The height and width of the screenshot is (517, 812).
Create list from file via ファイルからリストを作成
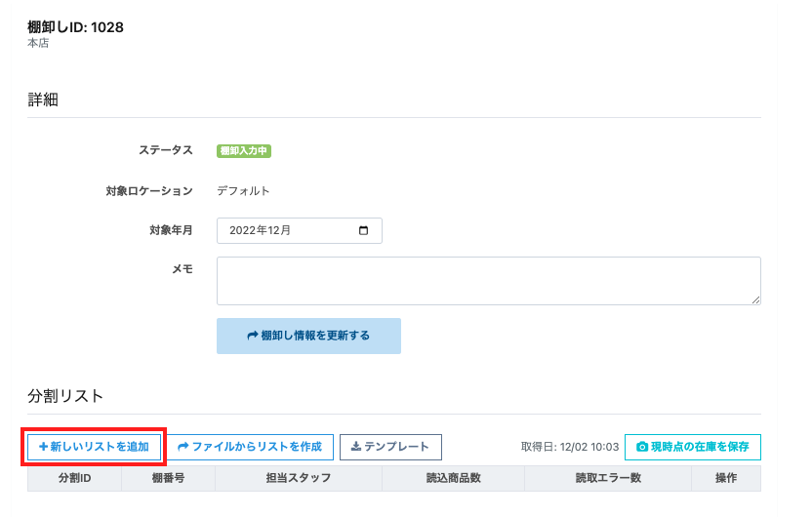click(250, 447)
